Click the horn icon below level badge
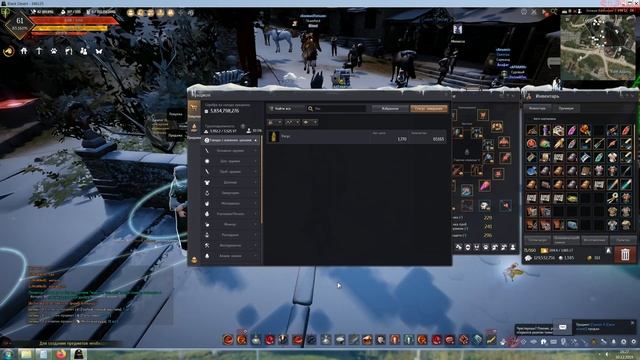 click(9, 51)
